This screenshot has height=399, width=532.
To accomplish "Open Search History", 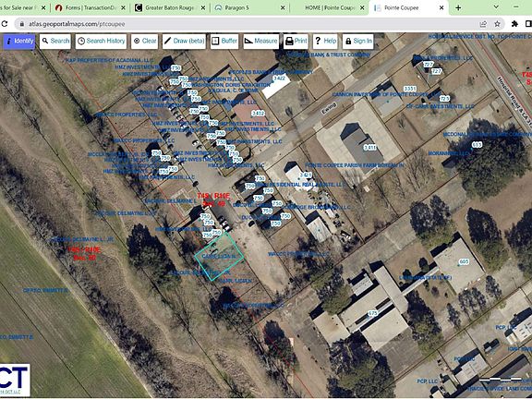I will click(x=101, y=42).
